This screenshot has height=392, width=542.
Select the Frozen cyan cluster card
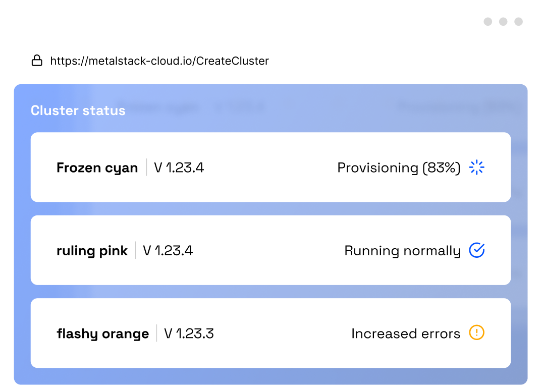[x=270, y=167]
